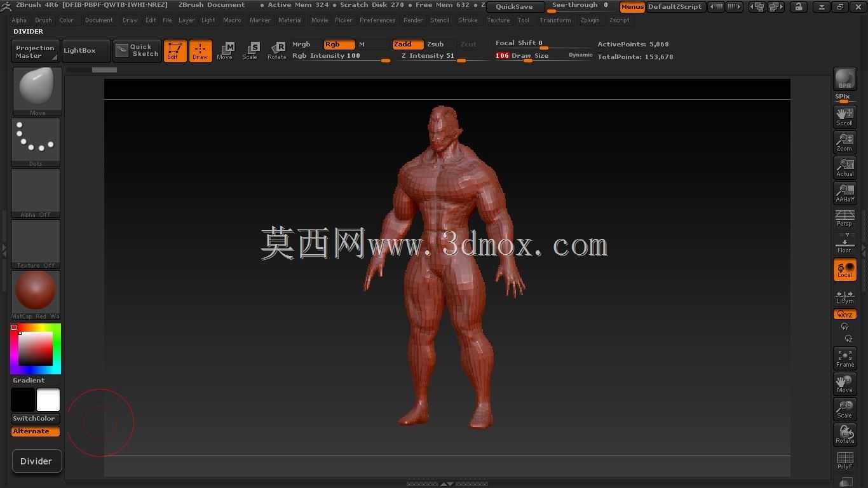Screen dimensions: 868x488
Task: Open the Brush menu
Action: [x=43, y=20]
